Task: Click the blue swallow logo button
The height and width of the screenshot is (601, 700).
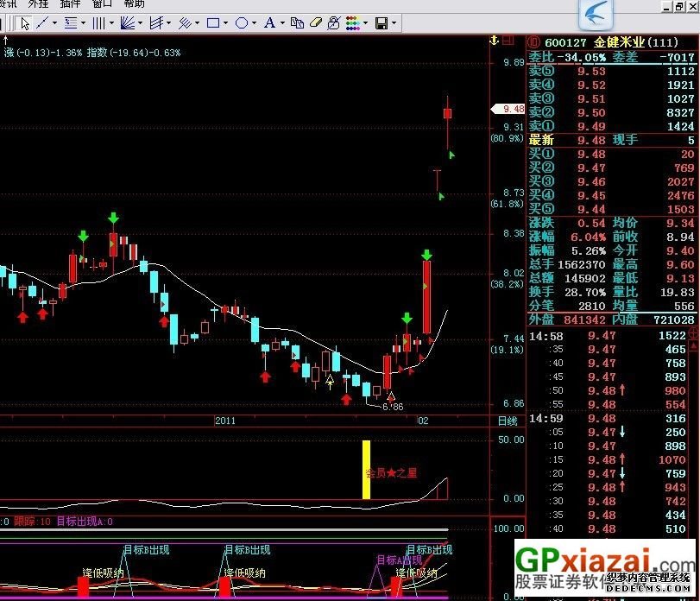Action: (x=596, y=16)
